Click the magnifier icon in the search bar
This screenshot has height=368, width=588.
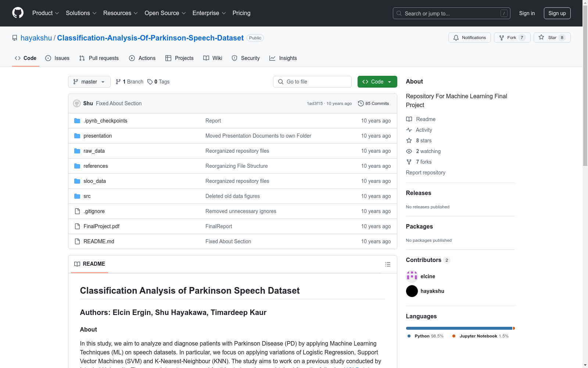(x=399, y=13)
